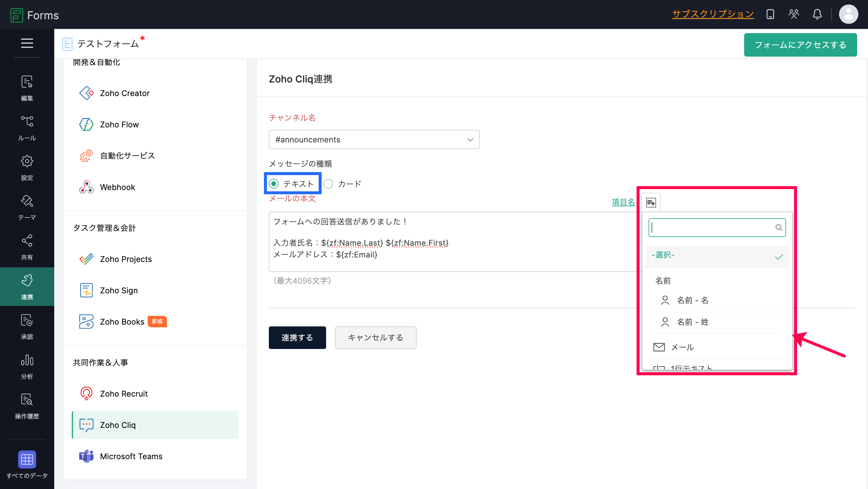This screenshot has height=489, width=868.
Task: Open the 承認 (Approvals) sidebar section
Action: tap(27, 327)
